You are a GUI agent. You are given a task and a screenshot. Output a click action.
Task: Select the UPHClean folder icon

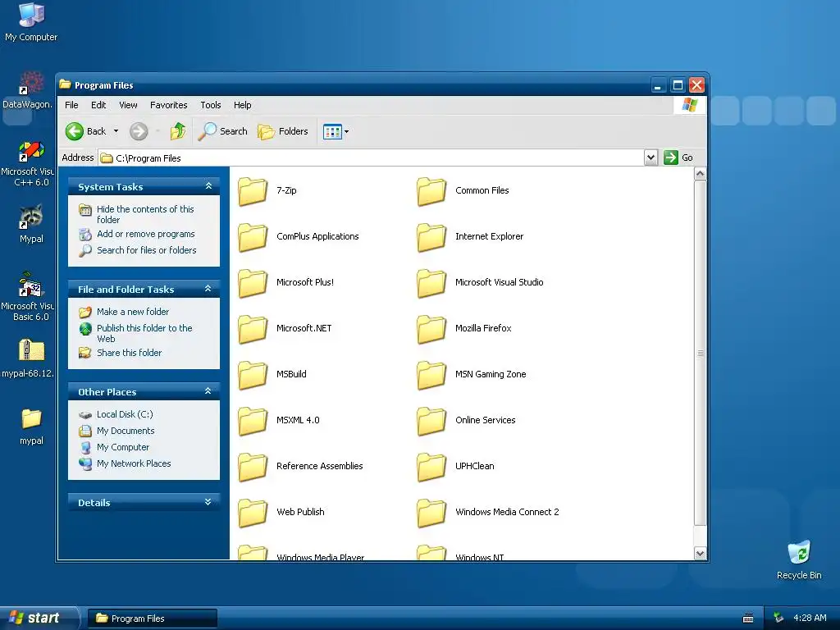point(431,467)
